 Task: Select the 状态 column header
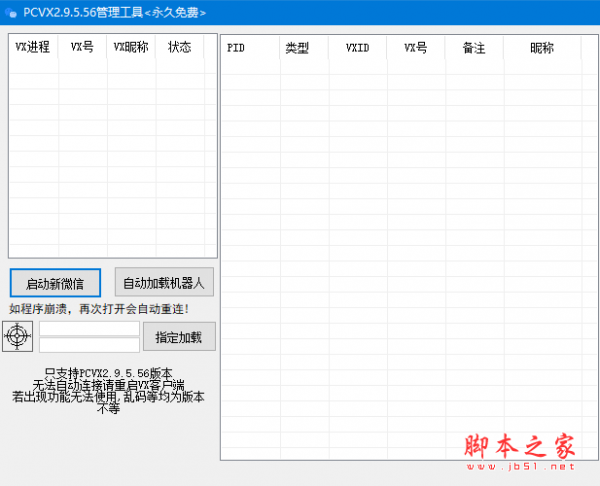[179, 47]
